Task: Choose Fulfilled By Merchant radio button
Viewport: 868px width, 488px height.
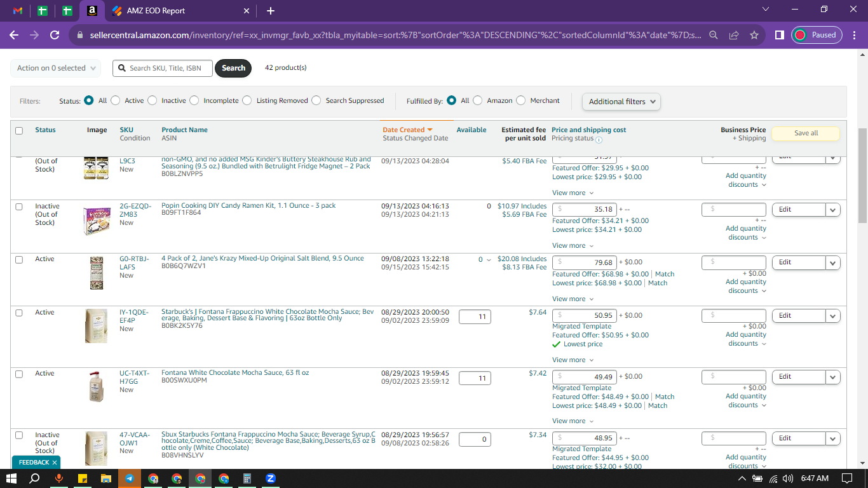Action: coord(521,100)
